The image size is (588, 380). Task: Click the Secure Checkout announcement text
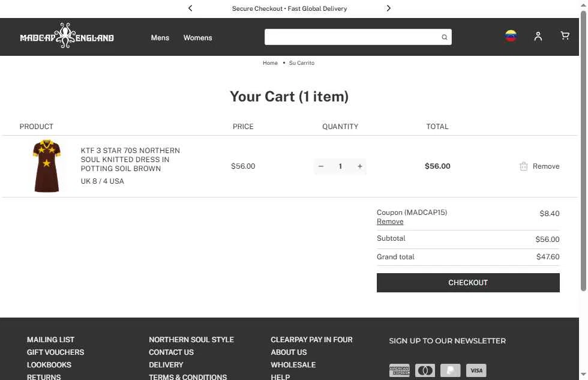(289, 8)
